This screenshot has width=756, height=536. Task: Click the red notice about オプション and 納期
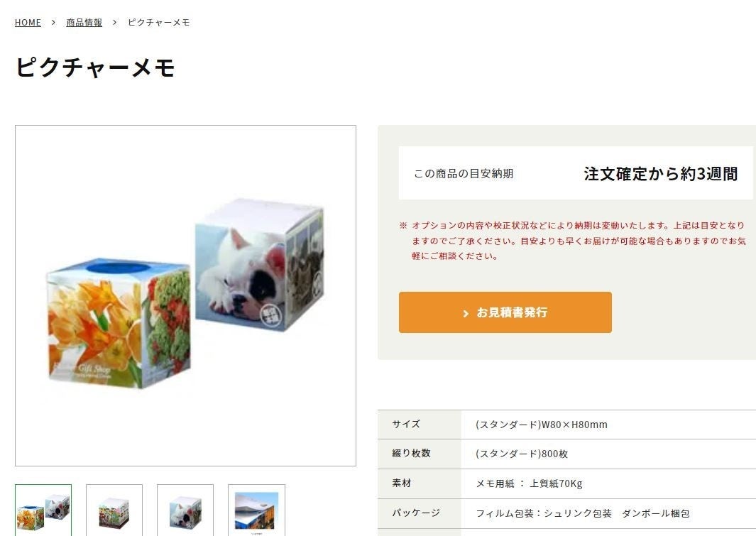pos(573,241)
